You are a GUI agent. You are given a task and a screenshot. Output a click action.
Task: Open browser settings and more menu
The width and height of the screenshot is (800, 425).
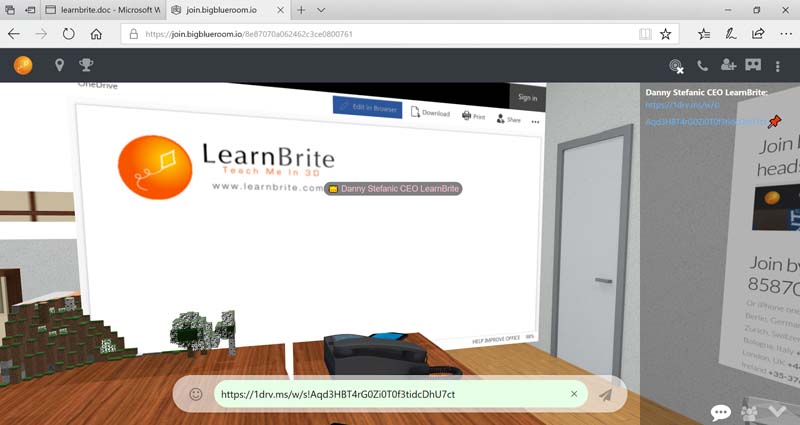(786, 34)
